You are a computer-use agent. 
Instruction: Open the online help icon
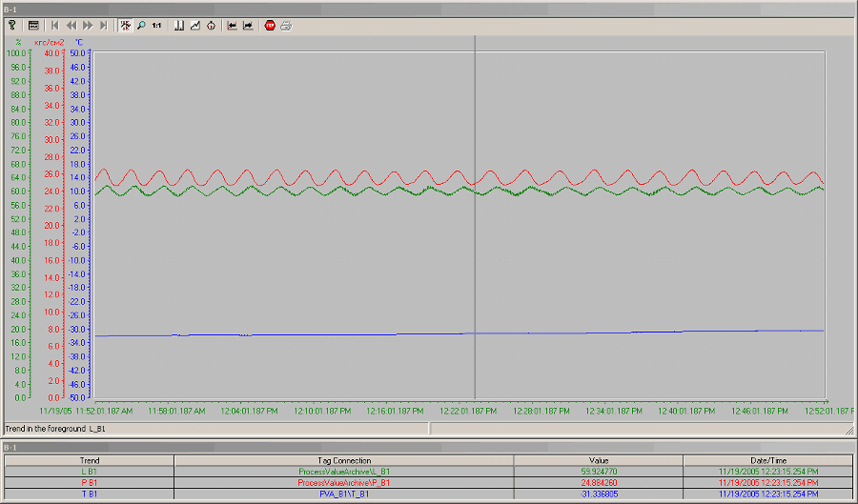(x=12, y=26)
